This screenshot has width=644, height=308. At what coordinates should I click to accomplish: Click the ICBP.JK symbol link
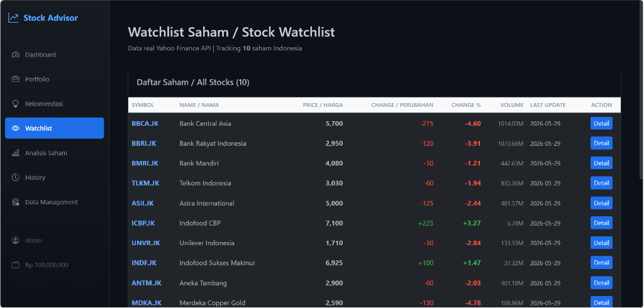143,223
